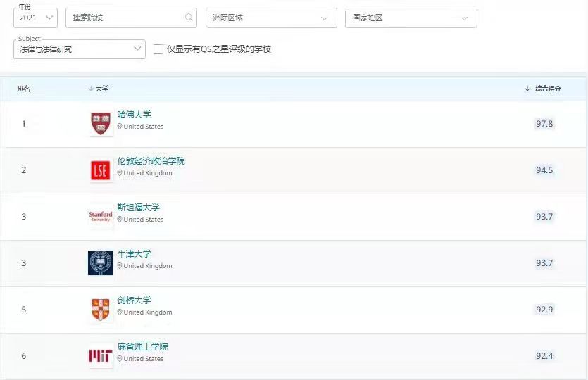Open the Subject 法律与法律研究 dropdown
This screenshot has height=380, width=588.
[80, 49]
